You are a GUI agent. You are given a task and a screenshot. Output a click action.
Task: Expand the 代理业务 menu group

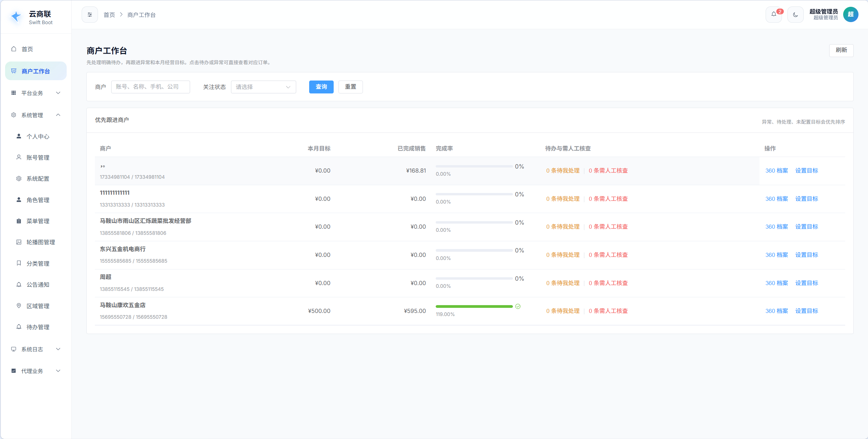tap(36, 371)
